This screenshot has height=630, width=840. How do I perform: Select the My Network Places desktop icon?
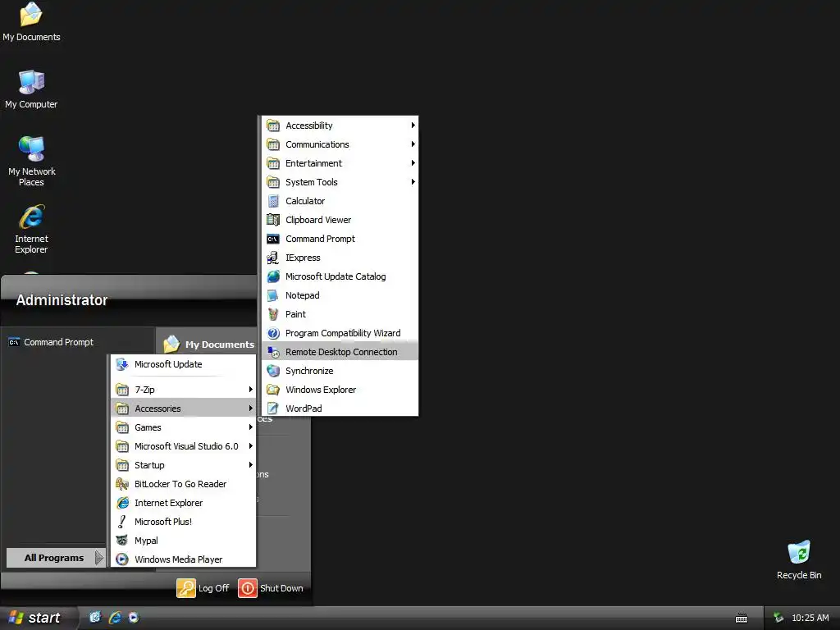pyautogui.click(x=32, y=162)
